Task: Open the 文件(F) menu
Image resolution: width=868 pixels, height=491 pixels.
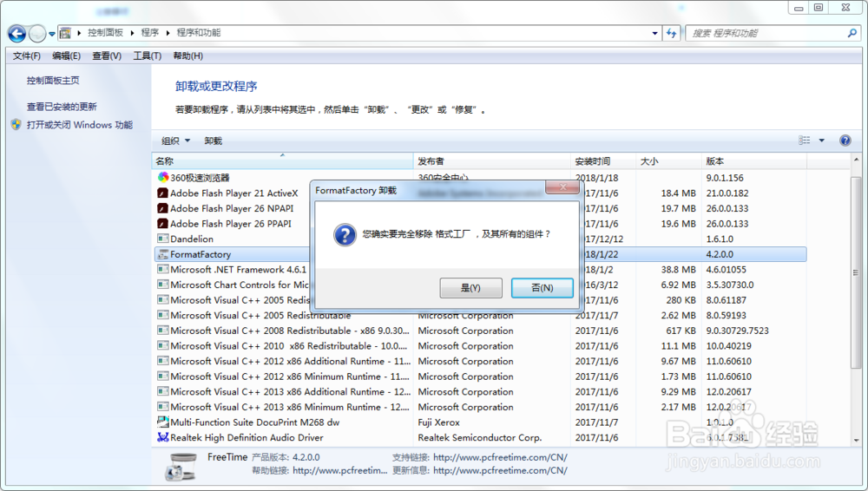Action: (x=27, y=56)
